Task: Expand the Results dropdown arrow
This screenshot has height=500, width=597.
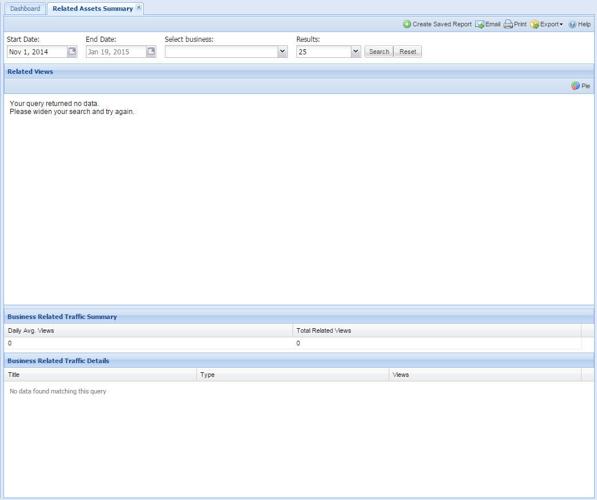Action: pos(355,51)
